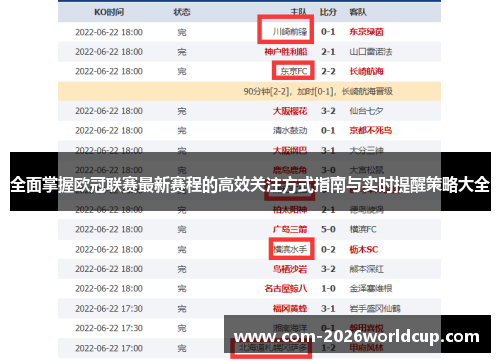Click the note 90分钟[2-2], 加时[0-1], 长崎航海晋级
Image resolution: width=500 pixels, height=362 pixels.
[x=318, y=91]
